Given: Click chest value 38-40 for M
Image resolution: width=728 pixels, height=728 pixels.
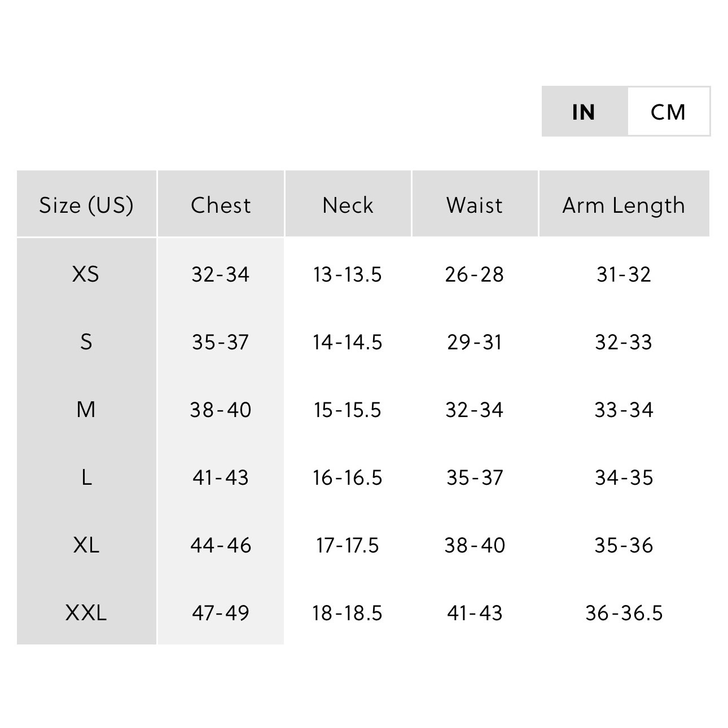Looking at the screenshot, I should [x=221, y=410].
